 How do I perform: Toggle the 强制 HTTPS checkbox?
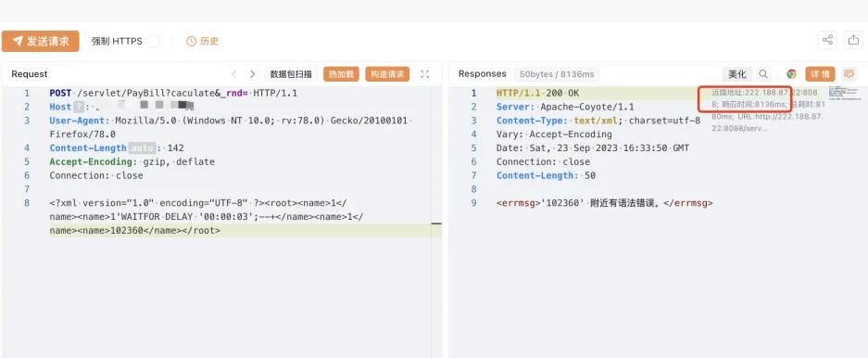click(154, 41)
